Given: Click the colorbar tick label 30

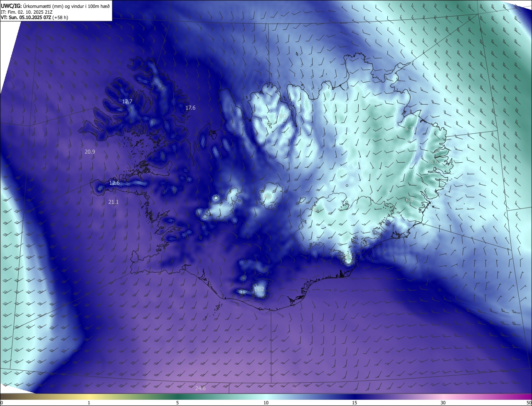Looking at the screenshot, I should click(x=443, y=403).
